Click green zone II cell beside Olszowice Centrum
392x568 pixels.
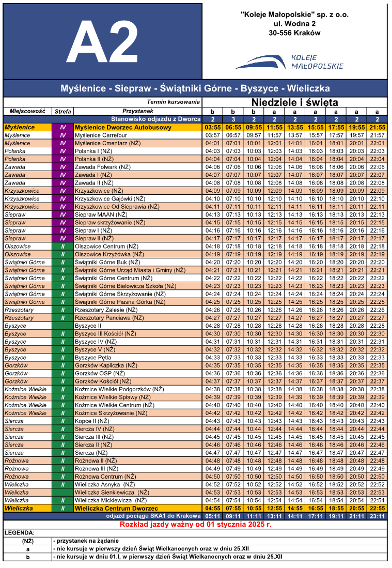point(63,247)
